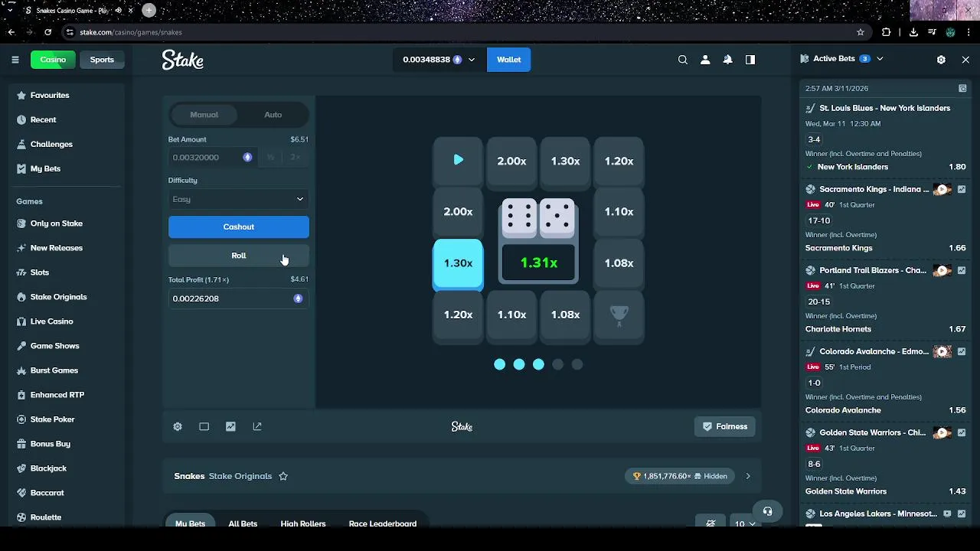Bookmark this page with star icon
980x551 pixels.
861,32
